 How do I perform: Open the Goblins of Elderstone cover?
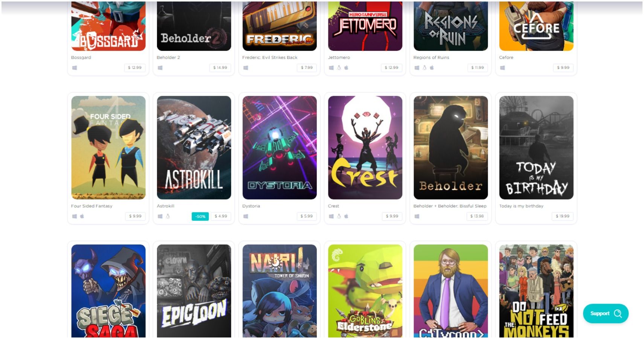(x=365, y=291)
